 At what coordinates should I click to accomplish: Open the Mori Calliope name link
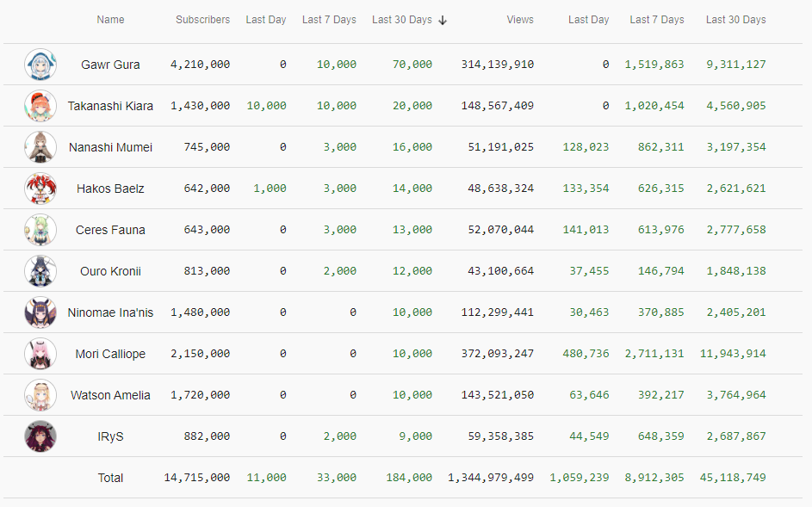click(x=110, y=354)
